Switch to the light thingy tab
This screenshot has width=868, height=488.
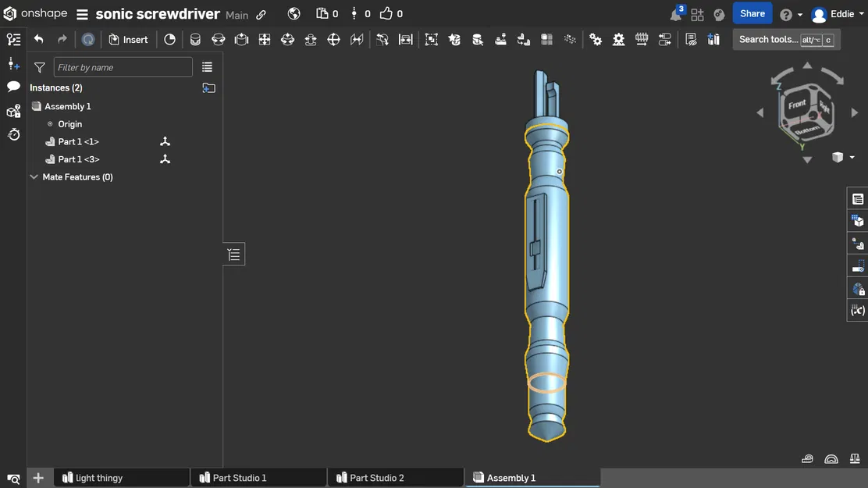tap(122, 478)
